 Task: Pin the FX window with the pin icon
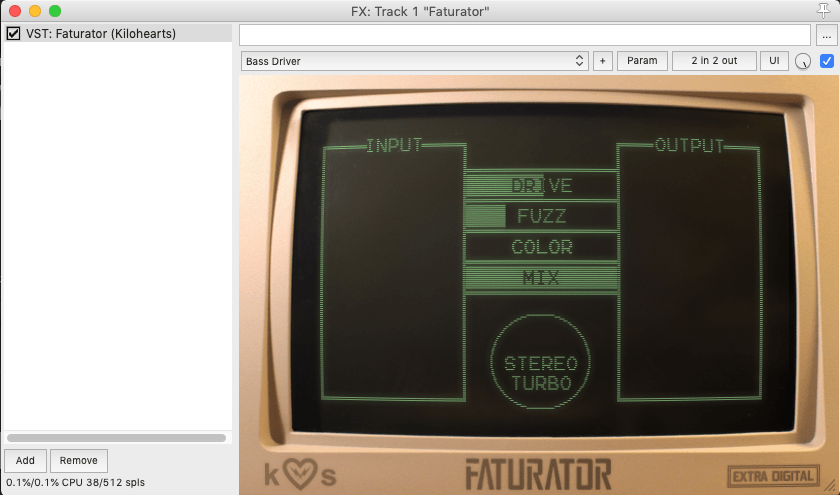click(x=823, y=11)
